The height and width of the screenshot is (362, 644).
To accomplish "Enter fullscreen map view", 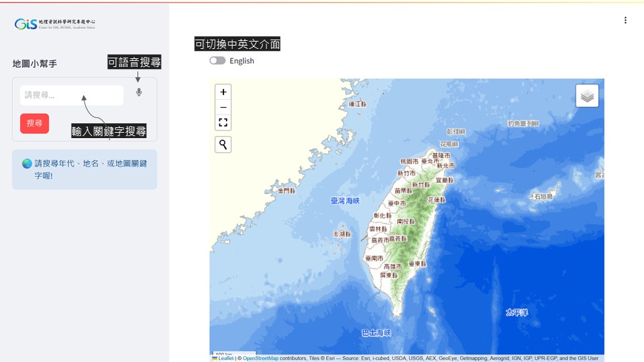I will pyautogui.click(x=223, y=123).
